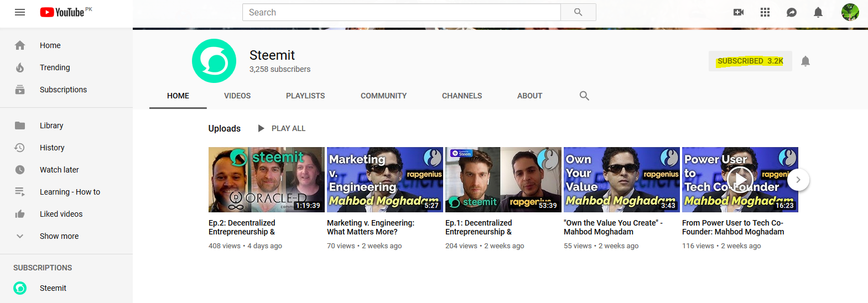Click the Steemit channel avatar logo

pyautogui.click(x=214, y=61)
